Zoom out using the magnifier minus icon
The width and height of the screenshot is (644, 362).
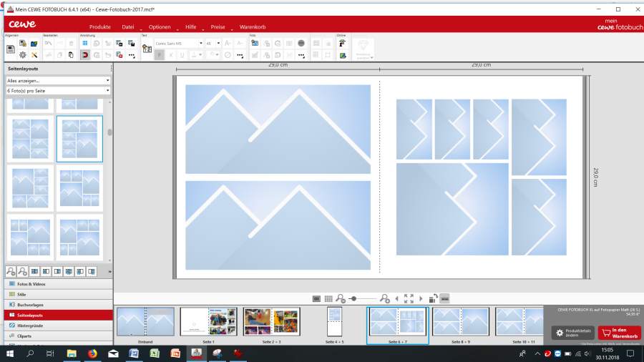341,298
